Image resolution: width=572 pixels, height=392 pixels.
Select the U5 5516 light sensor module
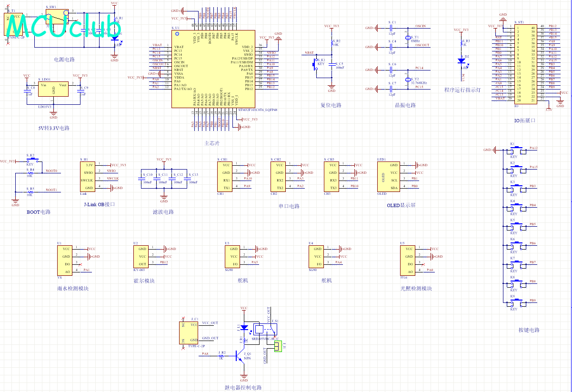[408, 260]
